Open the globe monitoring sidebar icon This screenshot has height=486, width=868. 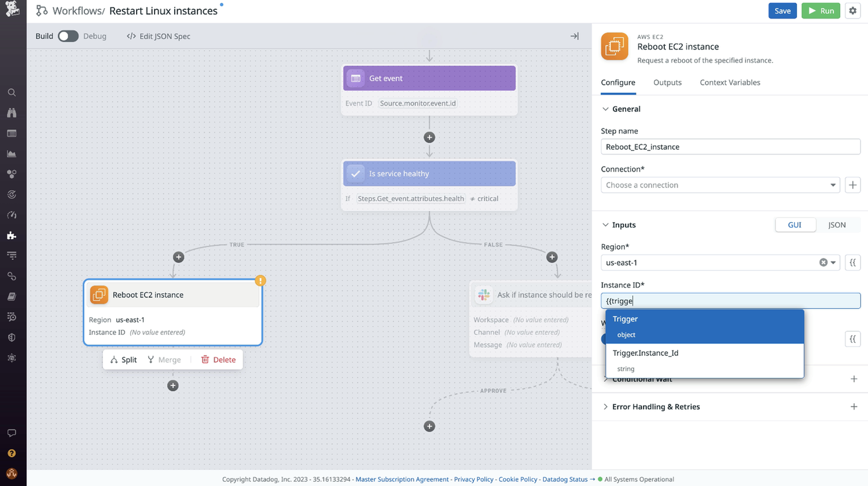[x=12, y=358]
